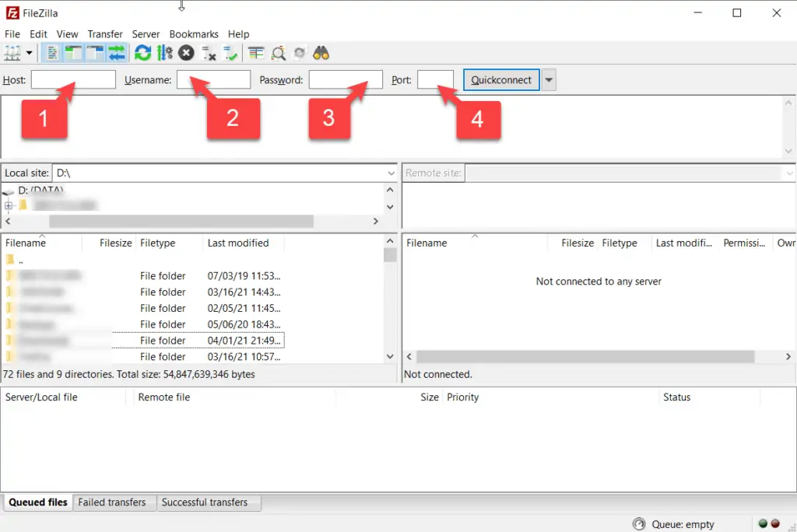Viewport: 797px width, 532px height.
Task: Refresh file and folder lists
Action: (143, 53)
